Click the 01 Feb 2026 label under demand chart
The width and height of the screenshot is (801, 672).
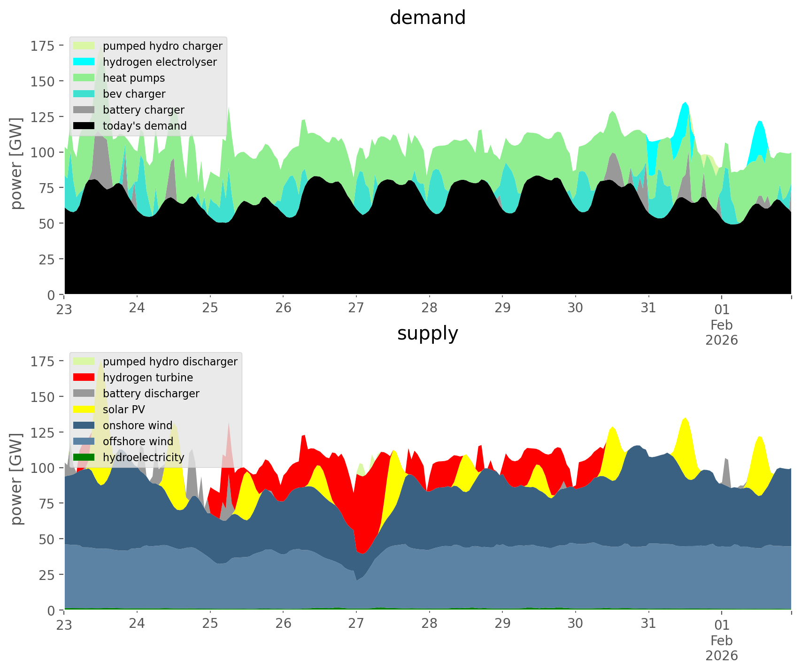pyautogui.click(x=721, y=324)
